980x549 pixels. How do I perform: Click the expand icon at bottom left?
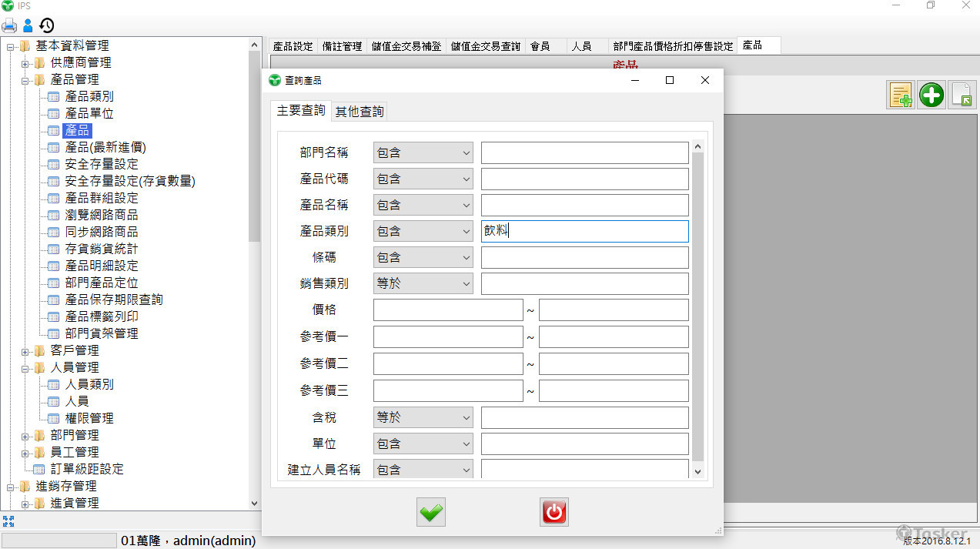tap(8, 521)
